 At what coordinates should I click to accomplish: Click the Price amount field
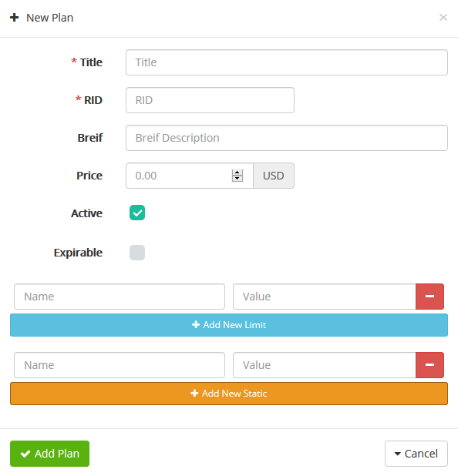[x=180, y=176]
